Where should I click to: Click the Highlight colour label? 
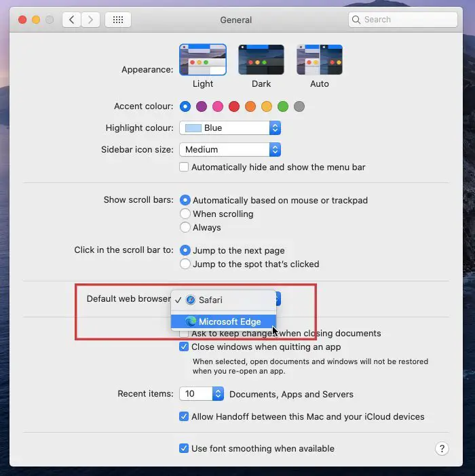[x=139, y=127]
